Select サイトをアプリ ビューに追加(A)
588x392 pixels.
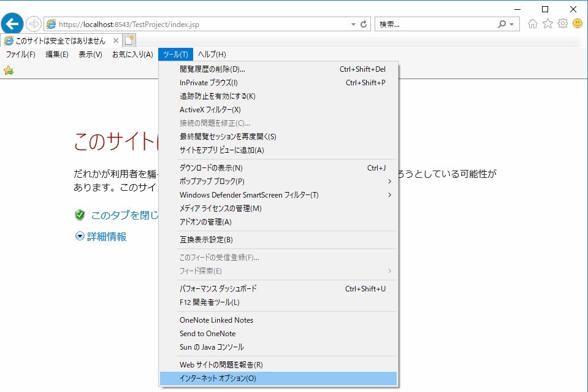pyautogui.click(x=278, y=150)
